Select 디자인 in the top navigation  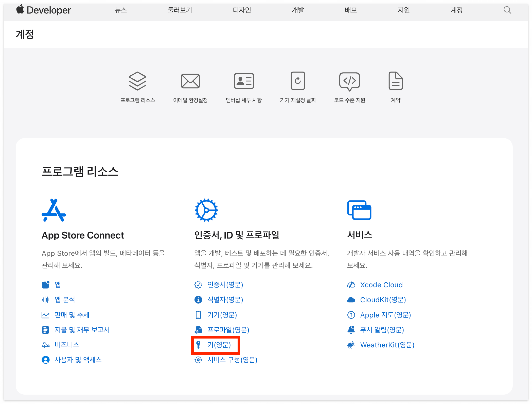(x=242, y=10)
